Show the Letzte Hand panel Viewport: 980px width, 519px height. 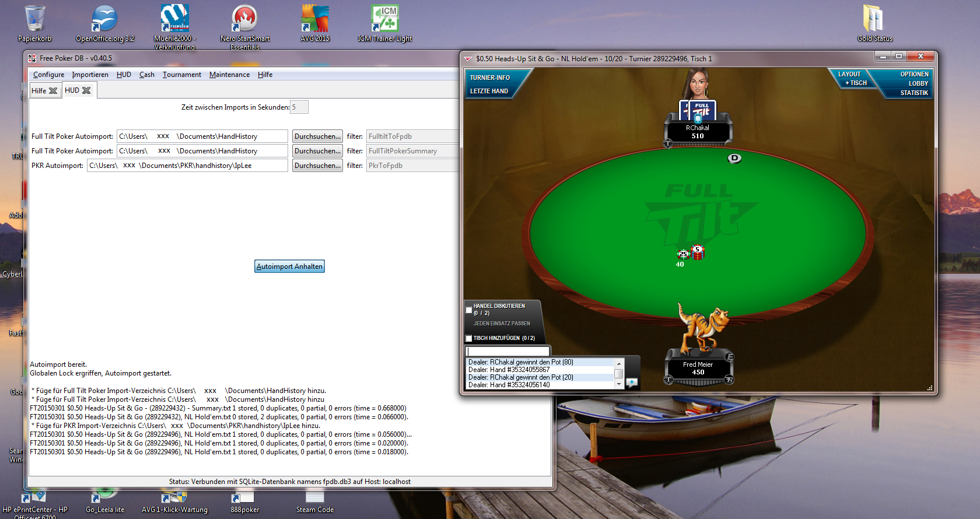(489, 91)
